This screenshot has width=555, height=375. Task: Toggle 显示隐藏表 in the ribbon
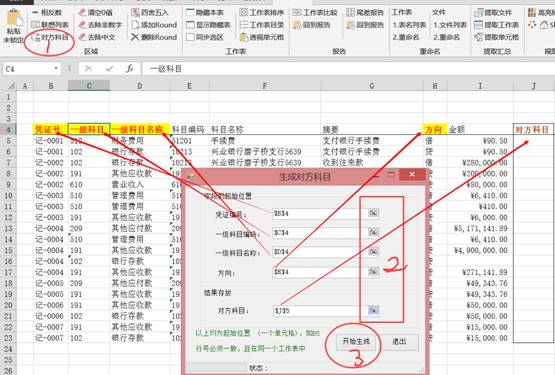coord(208,25)
